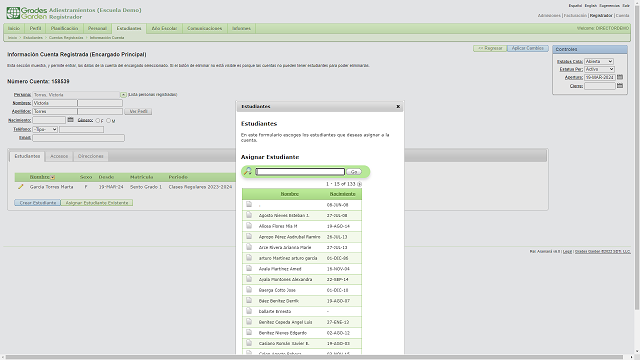The height and width of the screenshot is (360, 640).
Task: Select document icon for arturo Martinez arturo garcia
Action: tap(249, 258)
